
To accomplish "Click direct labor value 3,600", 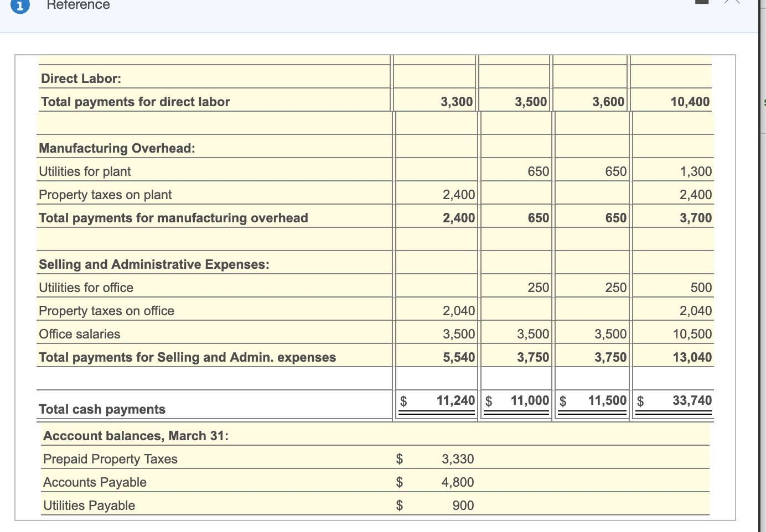I will pos(608,102).
